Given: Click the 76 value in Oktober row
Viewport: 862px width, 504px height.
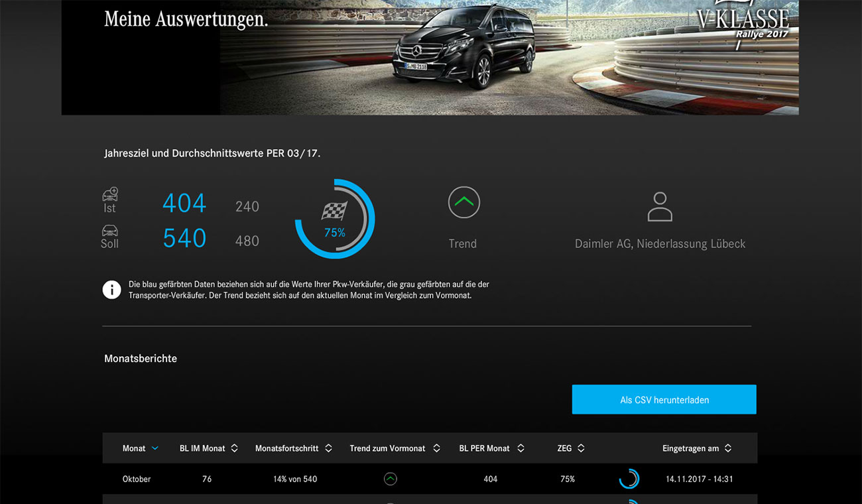Looking at the screenshot, I should coord(207,479).
